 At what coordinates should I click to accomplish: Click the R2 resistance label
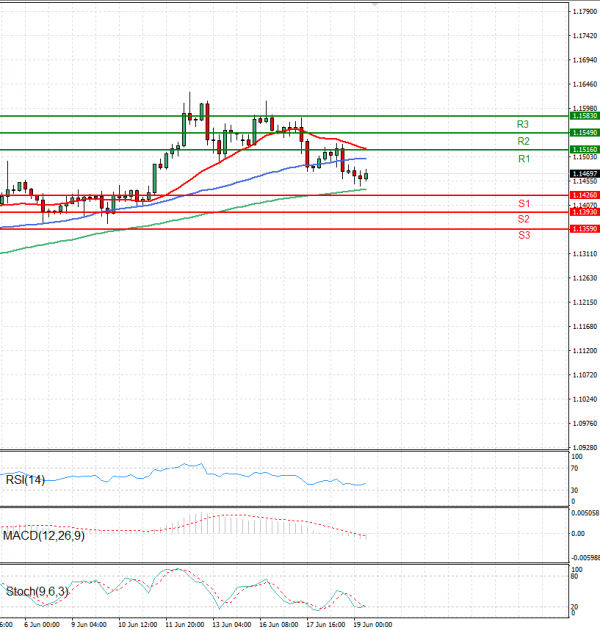tap(523, 142)
